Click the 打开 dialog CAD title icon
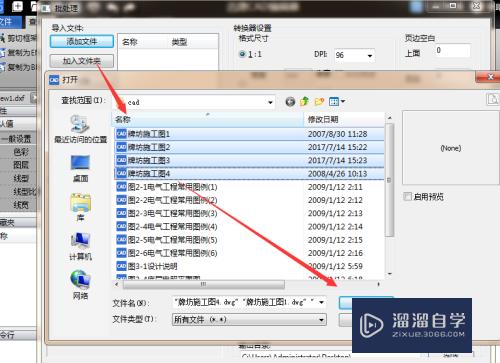500x363 pixels. pyautogui.click(x=54, y=80)
